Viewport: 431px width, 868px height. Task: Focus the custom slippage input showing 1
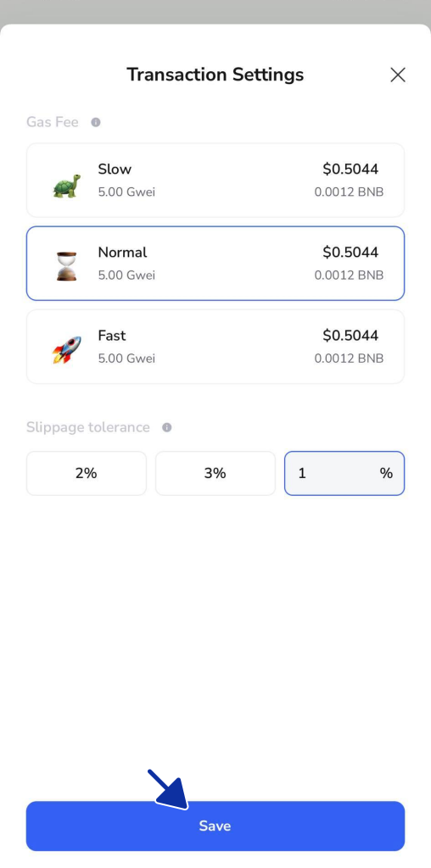344,473
